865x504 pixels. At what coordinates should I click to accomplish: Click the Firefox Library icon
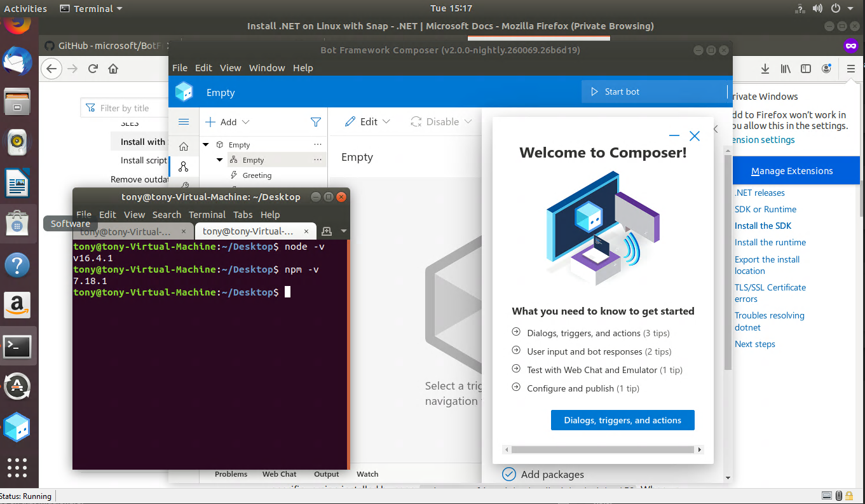(785, 68)
